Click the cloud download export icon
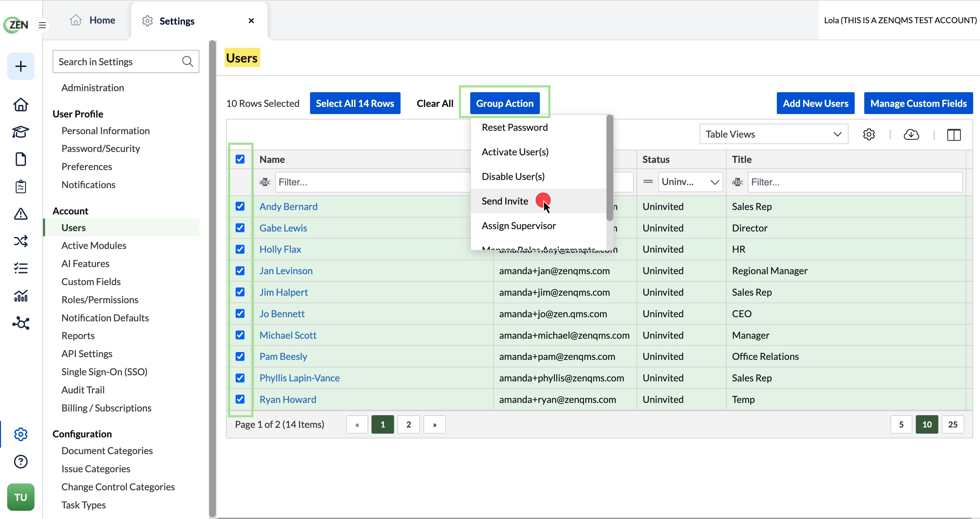Screen dimensions: 980x519 coord(911,134)
